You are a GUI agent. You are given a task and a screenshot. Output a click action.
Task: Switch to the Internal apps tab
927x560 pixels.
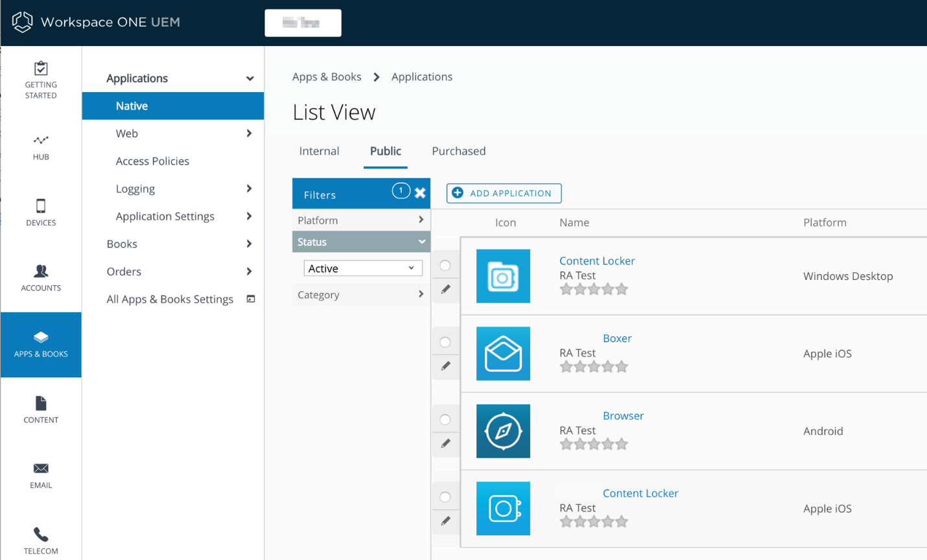319,151
